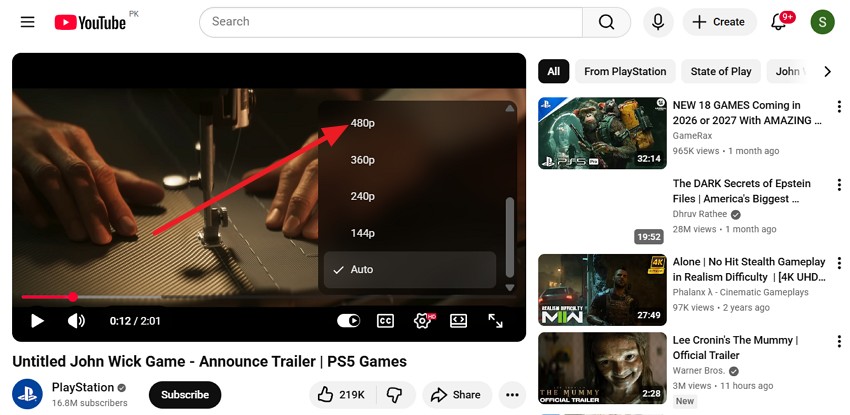This screenshot has height=415, width=850.
Task: Dislike the video
Action: [395, 395]
